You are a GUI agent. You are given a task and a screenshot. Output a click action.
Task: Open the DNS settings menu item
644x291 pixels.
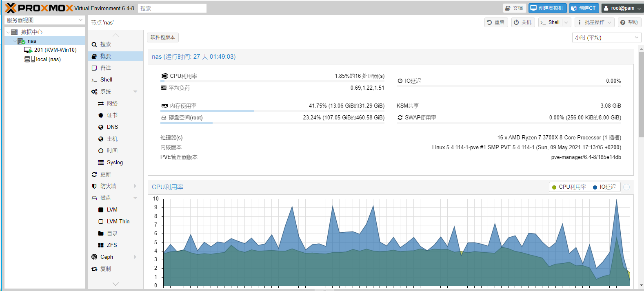115,127
